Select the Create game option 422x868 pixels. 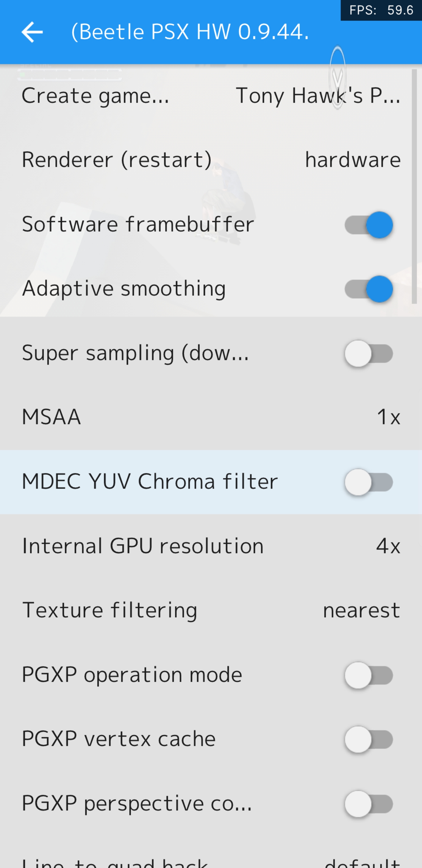pos(96,96)
